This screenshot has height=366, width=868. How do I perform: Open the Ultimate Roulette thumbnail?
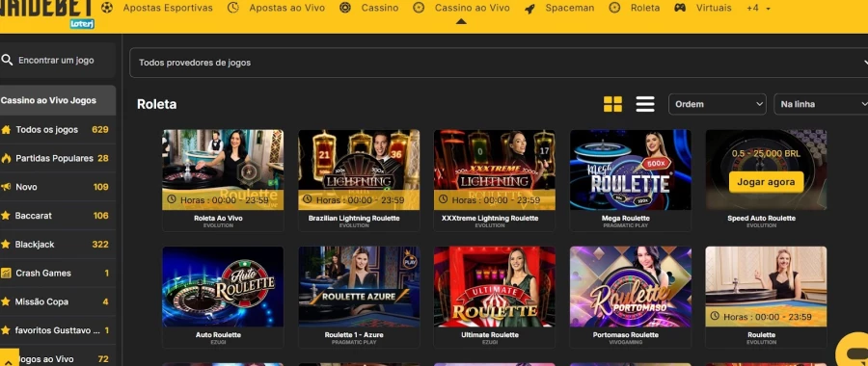coord(495,286)
